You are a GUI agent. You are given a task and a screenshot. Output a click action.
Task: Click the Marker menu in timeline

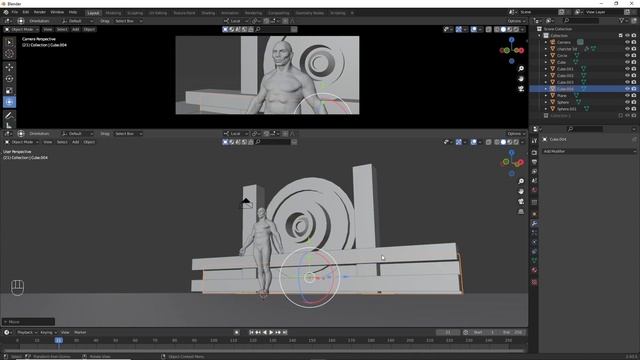point(80,332)
